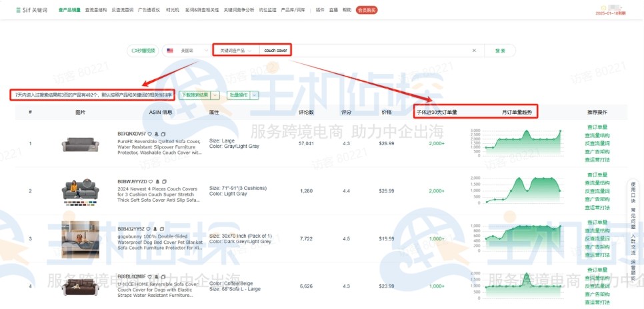Click the Amazon link icon beside B07QNXDV57

click(157, 134)
